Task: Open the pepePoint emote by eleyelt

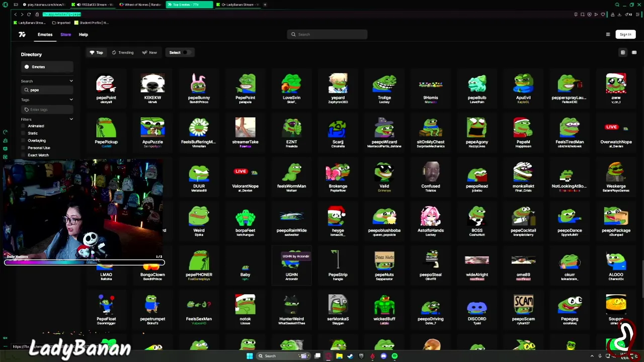Action: click(106, 88)
